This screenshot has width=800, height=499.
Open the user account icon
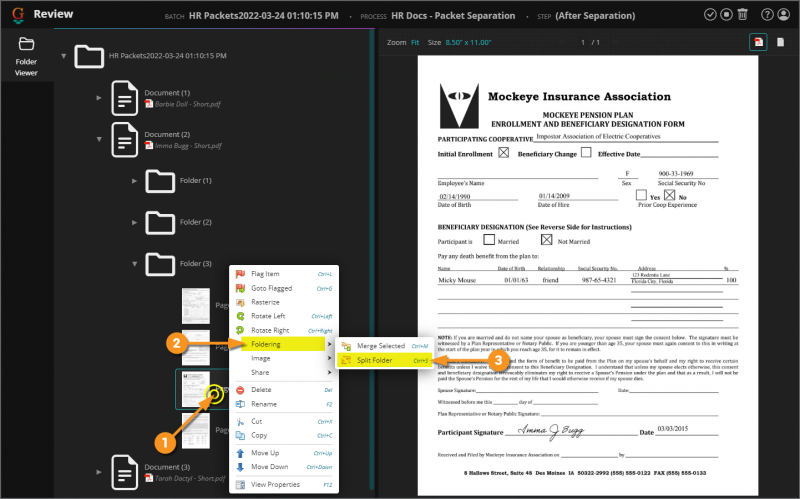click(x=784, y=15)
